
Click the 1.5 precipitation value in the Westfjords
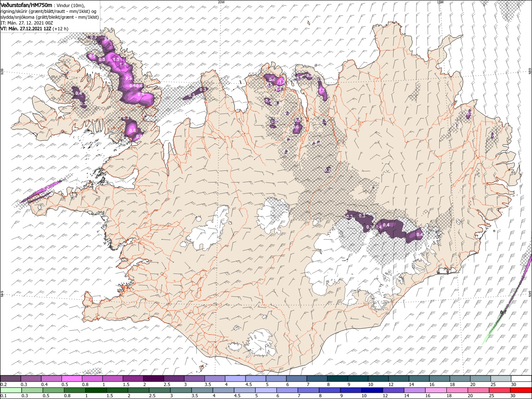(x=116, y=60)
